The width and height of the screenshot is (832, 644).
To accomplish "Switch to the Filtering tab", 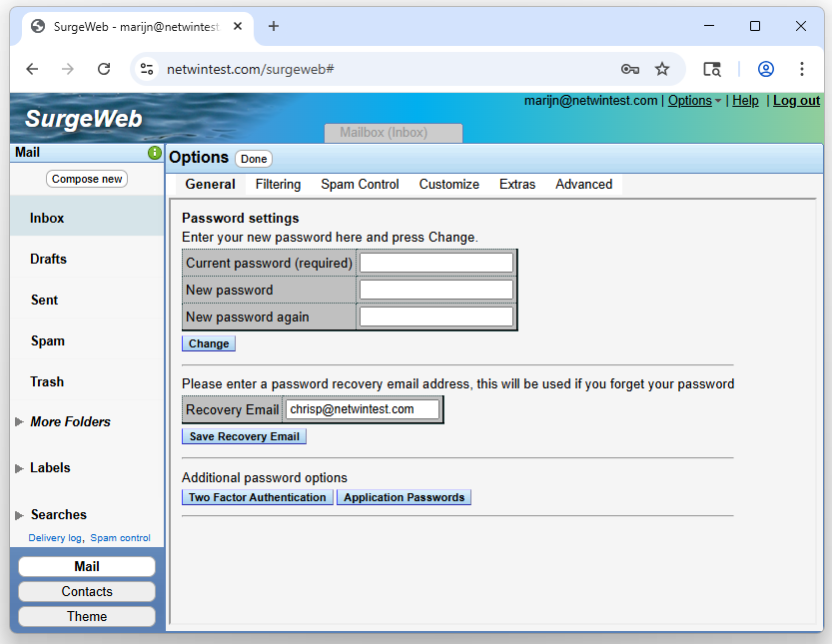I will (x=278, y=185).
